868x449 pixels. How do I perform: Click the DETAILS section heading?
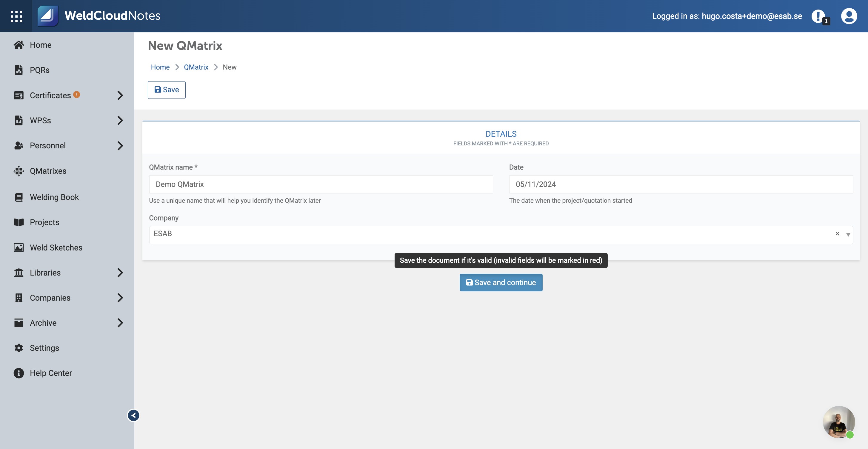point(501,134)
